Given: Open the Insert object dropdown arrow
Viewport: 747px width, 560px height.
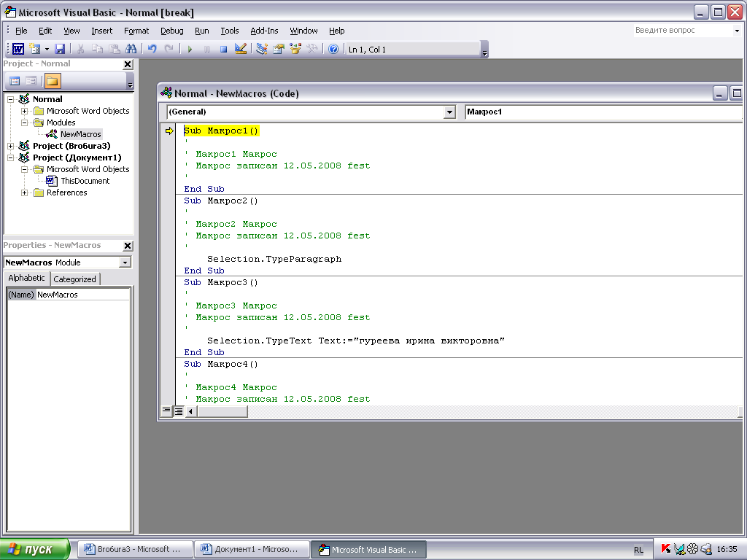Looking at the screenshot, I should coord(47,49).
